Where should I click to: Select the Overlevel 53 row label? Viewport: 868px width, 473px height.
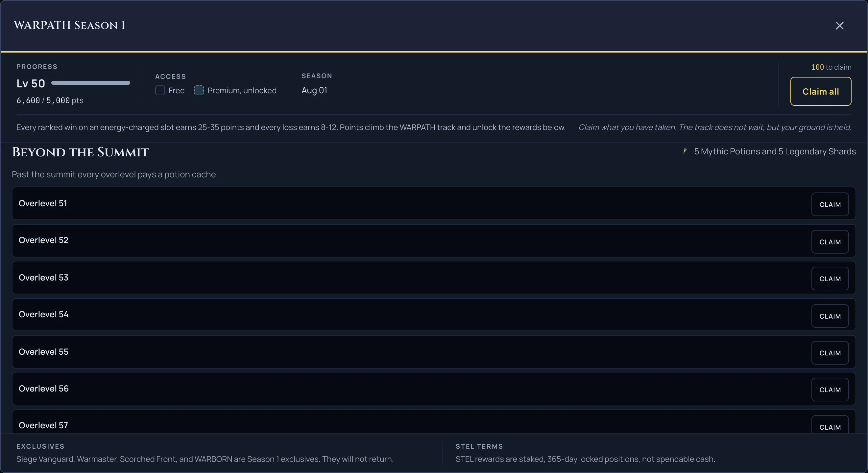(43, 278)
